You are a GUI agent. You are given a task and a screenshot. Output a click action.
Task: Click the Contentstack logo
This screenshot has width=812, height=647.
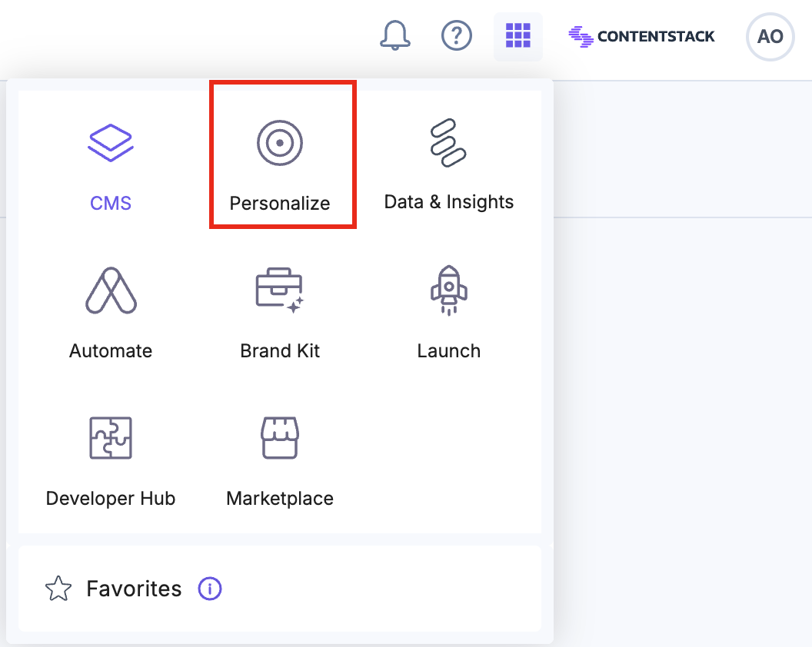pyautogui.click(x=641, y=36)
